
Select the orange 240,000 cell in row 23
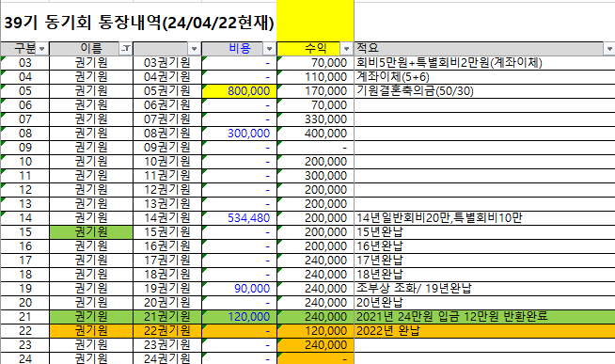tap(315, 345)
